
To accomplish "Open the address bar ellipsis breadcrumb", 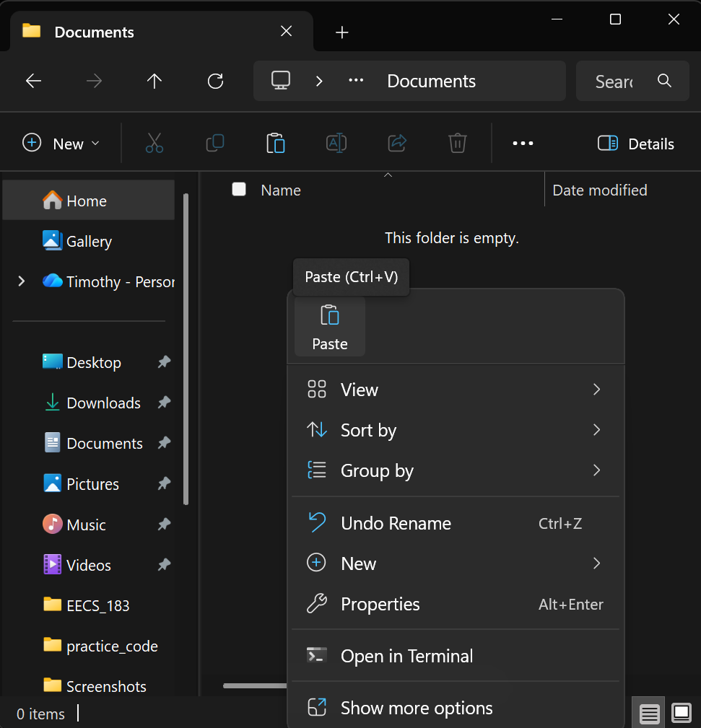I will coord(356,80).
